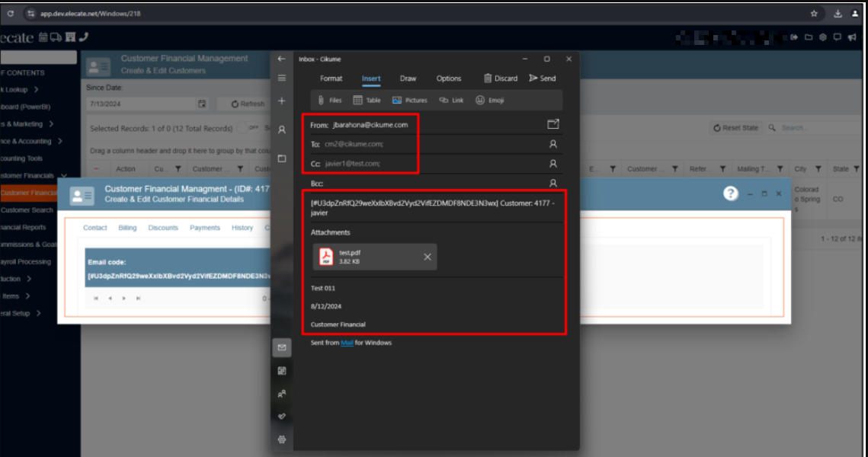Open the Billing tab
The width and height of the screenshot is (868, 457).
pyautogui.click(x=127, y=228)
